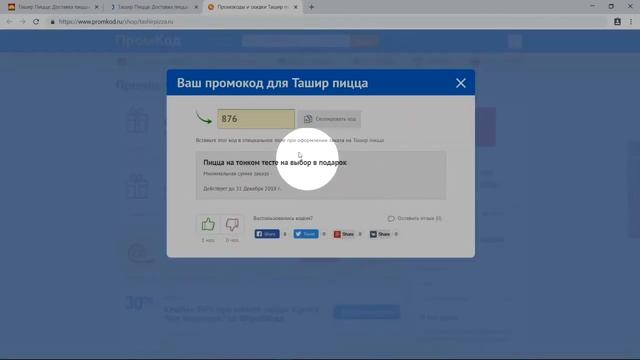640x360 pixels.
Task: Give the promo code a thumbs up
Action: pyautogui.click(x=208, y=224)
